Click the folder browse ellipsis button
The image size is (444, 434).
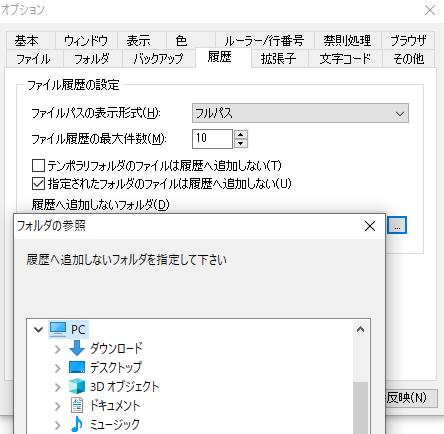coord(397,226)
